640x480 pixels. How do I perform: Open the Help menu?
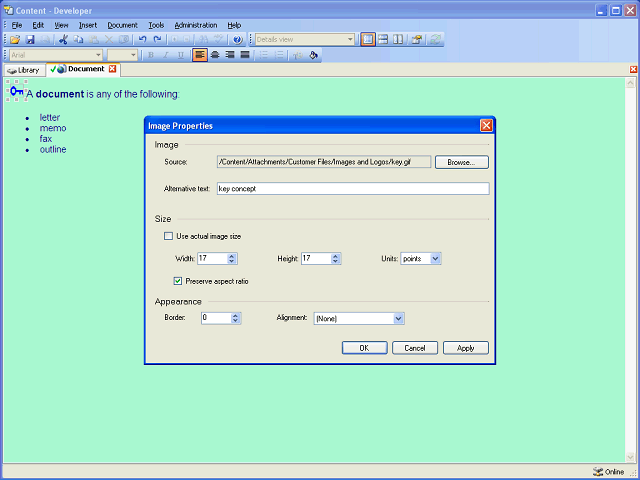234,25
